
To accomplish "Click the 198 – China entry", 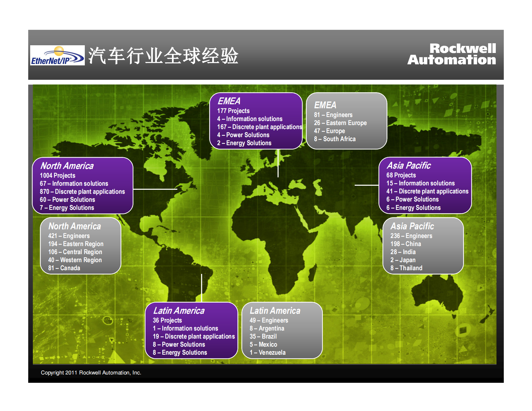I will point(406,244).
